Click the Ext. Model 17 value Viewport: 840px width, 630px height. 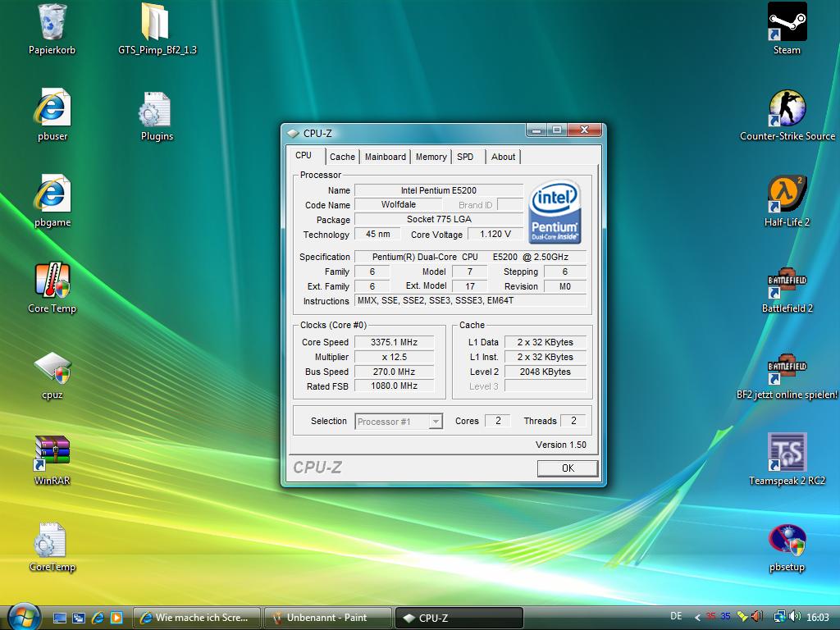tap(470, 286)
